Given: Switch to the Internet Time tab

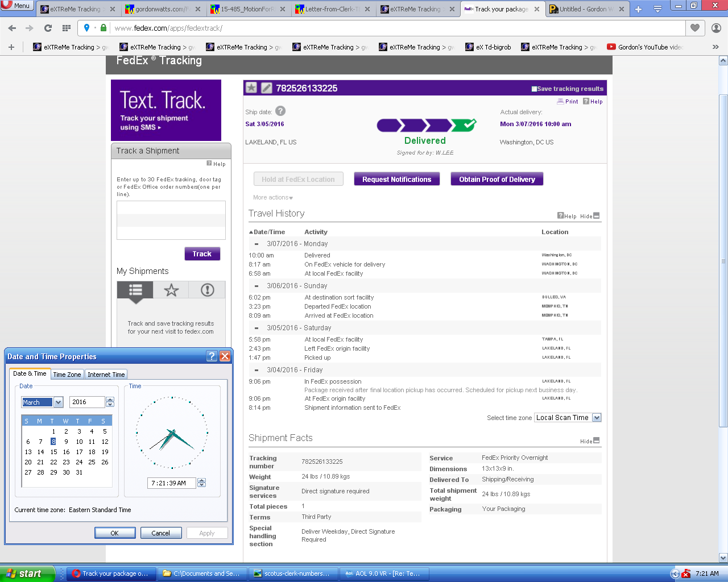Looking at the screenshot, I should tap(106, 375).
